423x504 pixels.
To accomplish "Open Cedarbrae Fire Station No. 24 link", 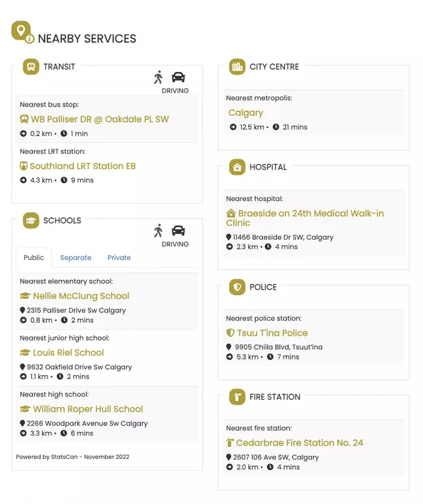I will [300, 443].
